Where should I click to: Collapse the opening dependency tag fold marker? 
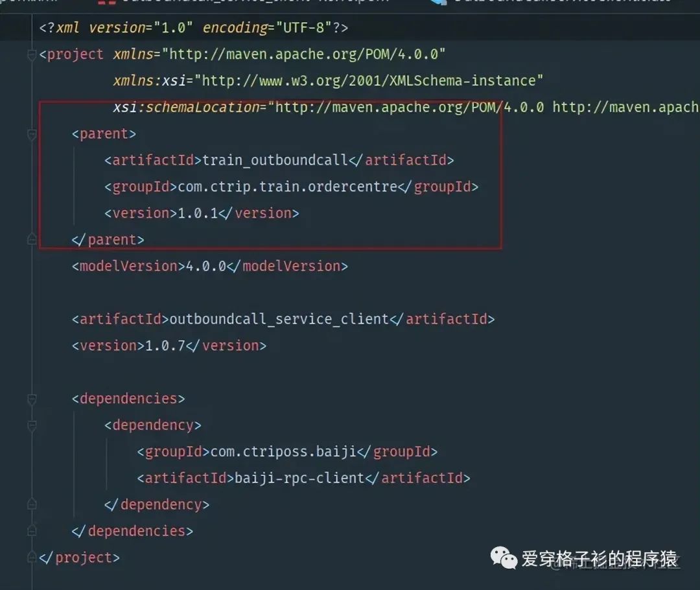tap(32, 425)
